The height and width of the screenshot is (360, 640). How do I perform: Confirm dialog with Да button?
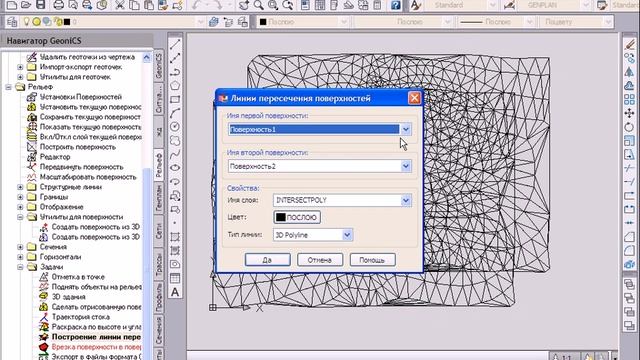(x=267, y=260)
